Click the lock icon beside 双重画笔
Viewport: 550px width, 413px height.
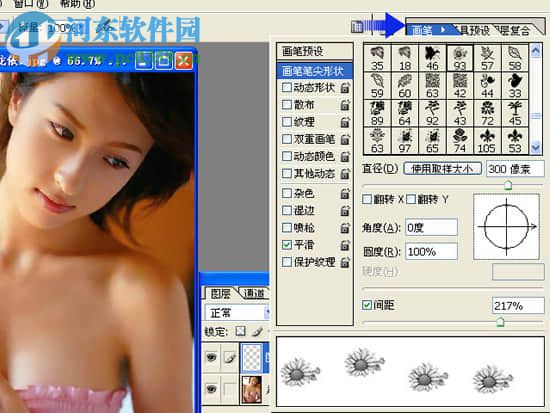coord(345,139)
